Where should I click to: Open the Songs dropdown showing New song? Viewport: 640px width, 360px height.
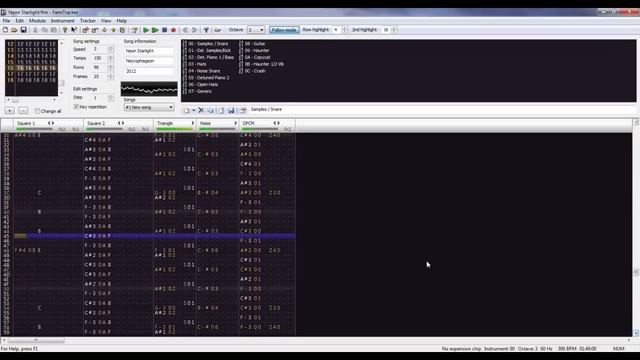[x=149, y=107]
